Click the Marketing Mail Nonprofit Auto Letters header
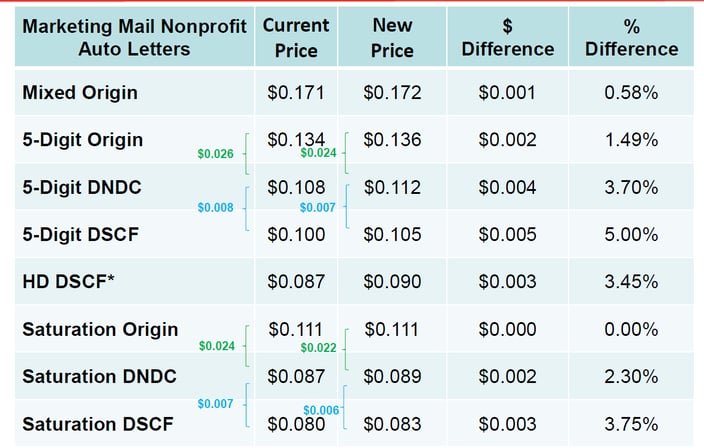Viewport: 704px width, 448px height. (132, 36)
